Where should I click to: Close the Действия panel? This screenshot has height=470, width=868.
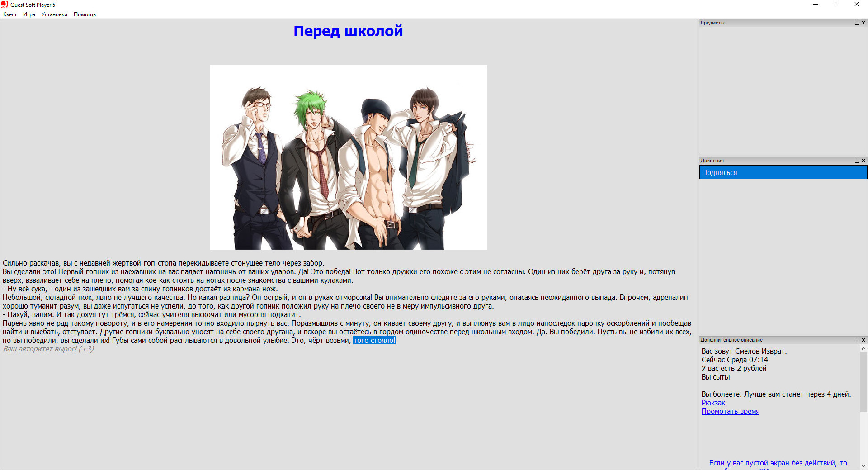(863, 161)
